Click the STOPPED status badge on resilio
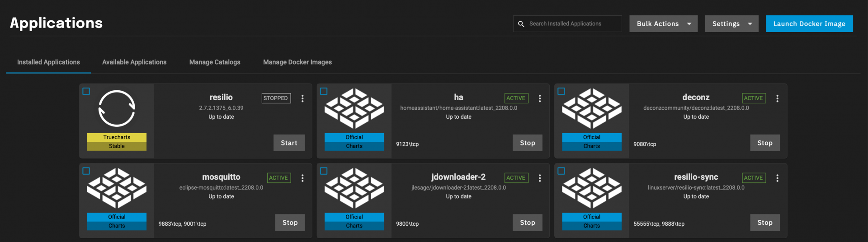 276,98
